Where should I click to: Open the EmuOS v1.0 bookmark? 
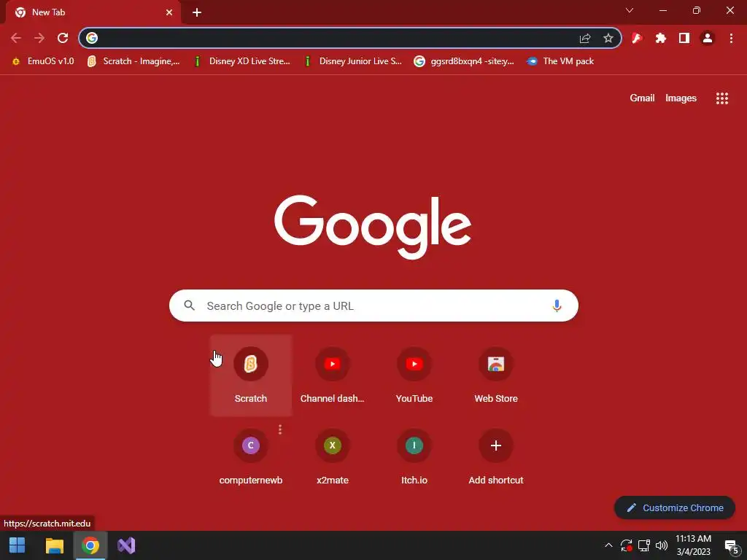[43, 61]
